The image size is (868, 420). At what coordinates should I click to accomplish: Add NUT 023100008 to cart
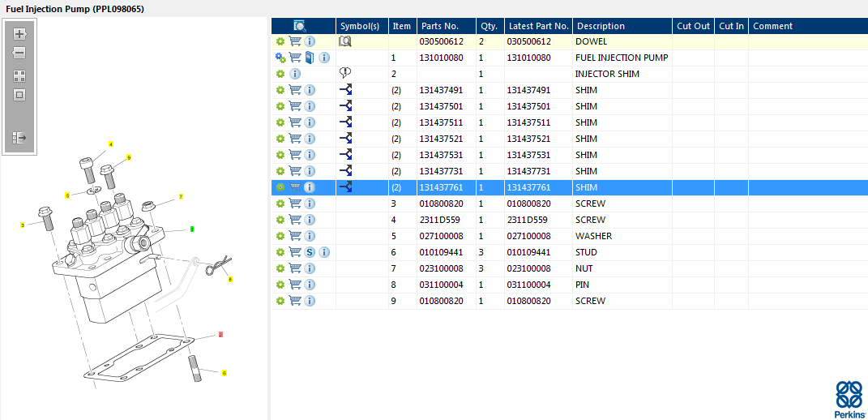(x=296, y=268)
